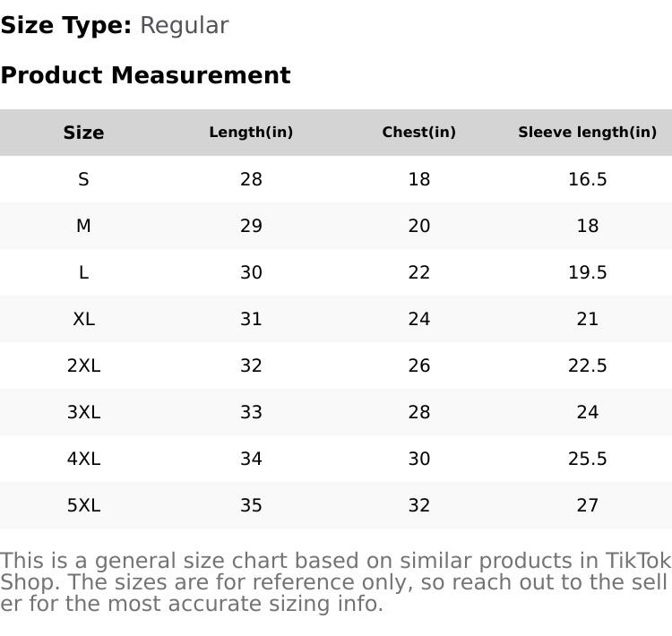Click the Chest(in) column header
This screenshot has width=672, height=636.
click(418, 133)
